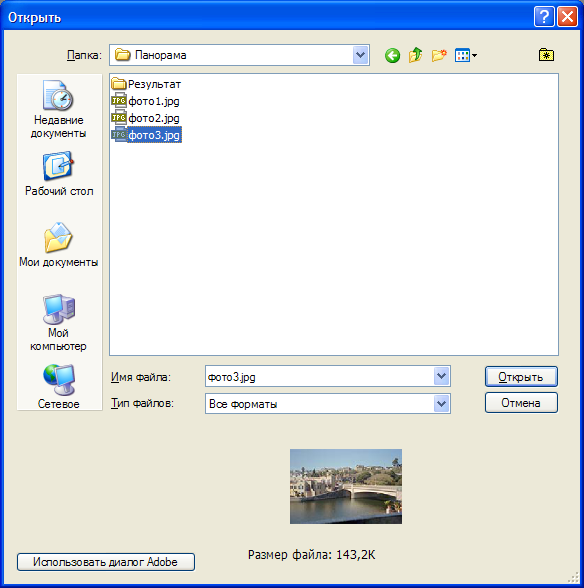The height and width of the screenshot is (588, 584).
Task: Open Мой компьютер in sidebar
Action: pos(58,322)
